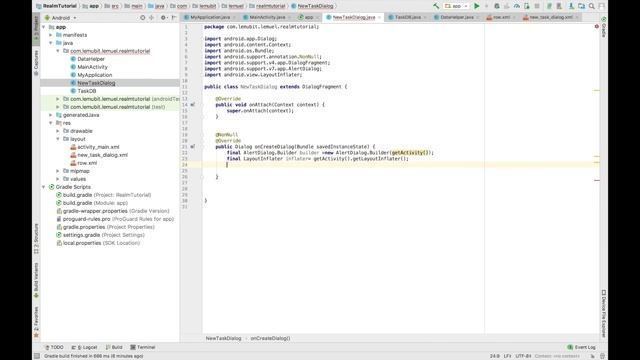This screenshot has width=640, height=360.
Task: Switch to DataHelper.java editor tab
Action: point(457,18)
